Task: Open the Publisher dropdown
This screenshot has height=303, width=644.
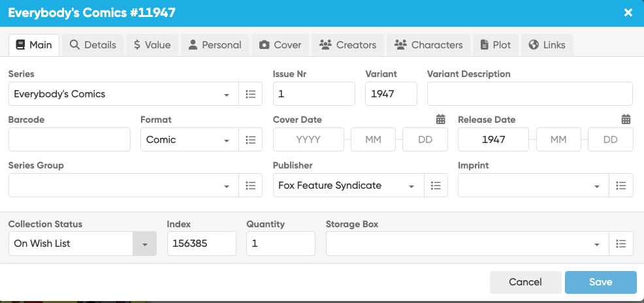Action: point(411,186)
